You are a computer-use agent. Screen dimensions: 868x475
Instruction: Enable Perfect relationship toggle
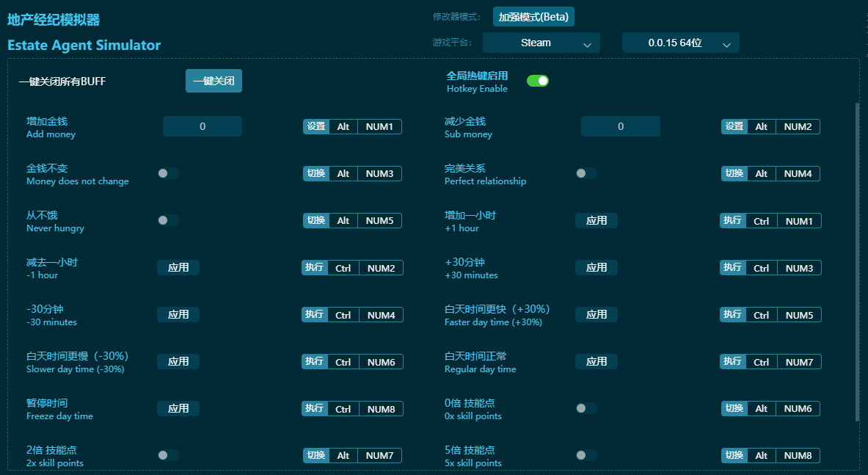pos(586,173)
